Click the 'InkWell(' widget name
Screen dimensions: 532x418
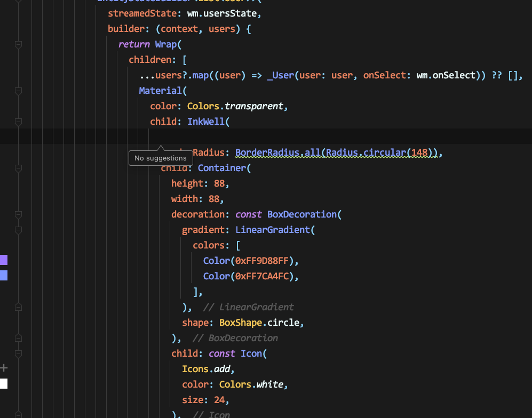point(208,122)
